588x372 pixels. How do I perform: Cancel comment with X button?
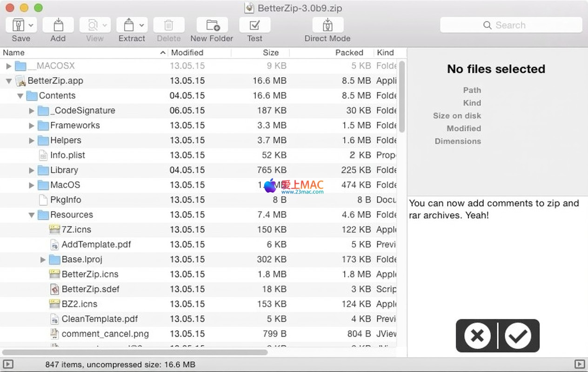477,336
